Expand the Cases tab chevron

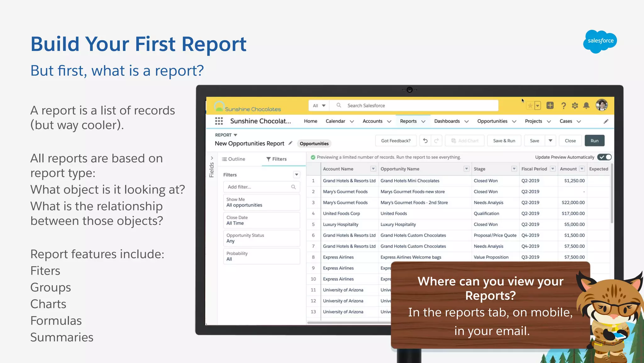click(x=579, y=122)
